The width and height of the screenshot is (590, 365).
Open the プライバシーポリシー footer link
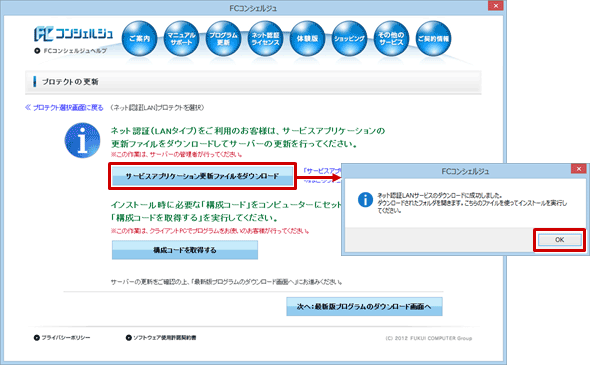[x=62, y=338]
